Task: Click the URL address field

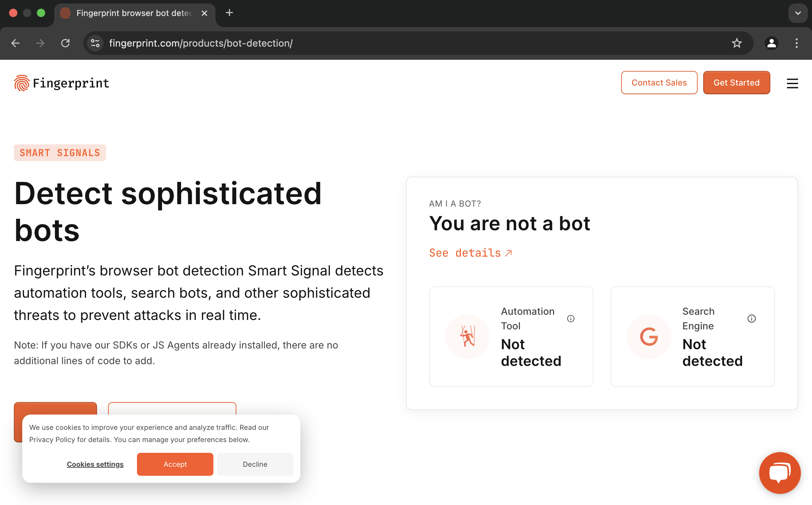Action: point(382,43)
